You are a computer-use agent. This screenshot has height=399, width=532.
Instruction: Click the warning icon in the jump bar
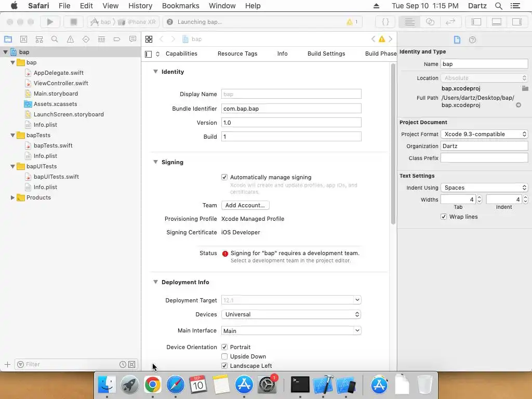(382, 39)
